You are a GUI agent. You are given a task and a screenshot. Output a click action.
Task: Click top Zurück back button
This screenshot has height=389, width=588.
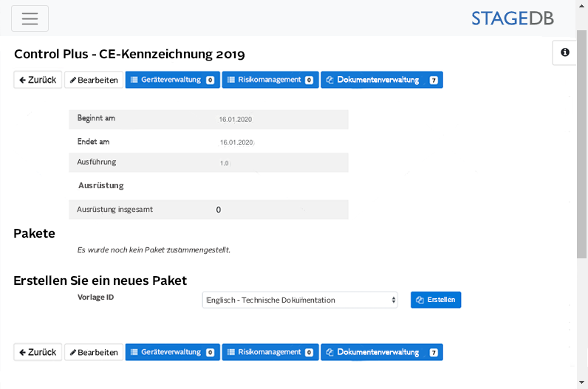pyautogui.click(x=38, y=80)
